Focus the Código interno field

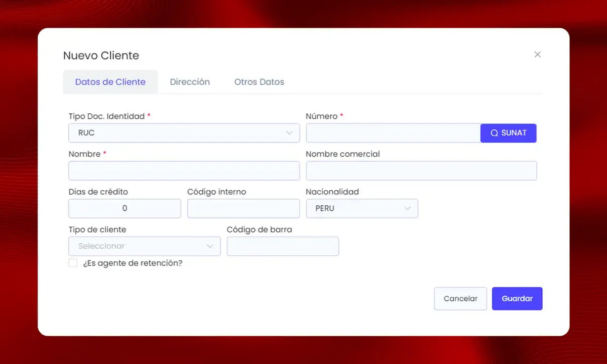243,208
